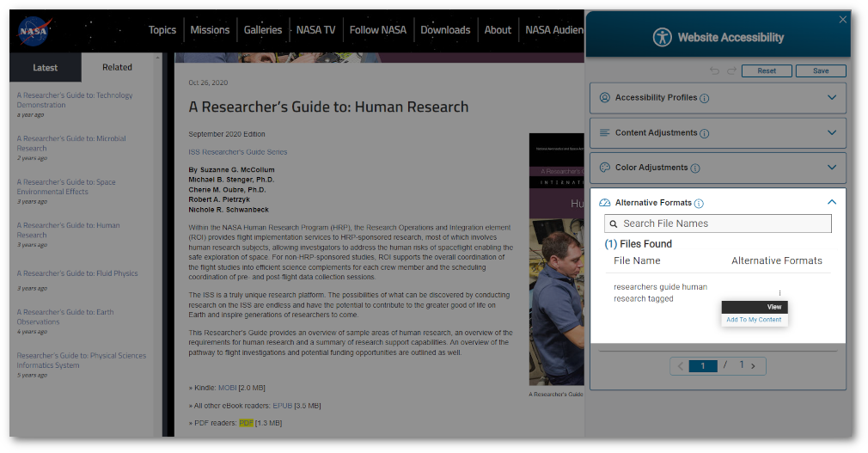
Task: Open Researcher's Guide to Earth Observations
Action: (65, 317)
